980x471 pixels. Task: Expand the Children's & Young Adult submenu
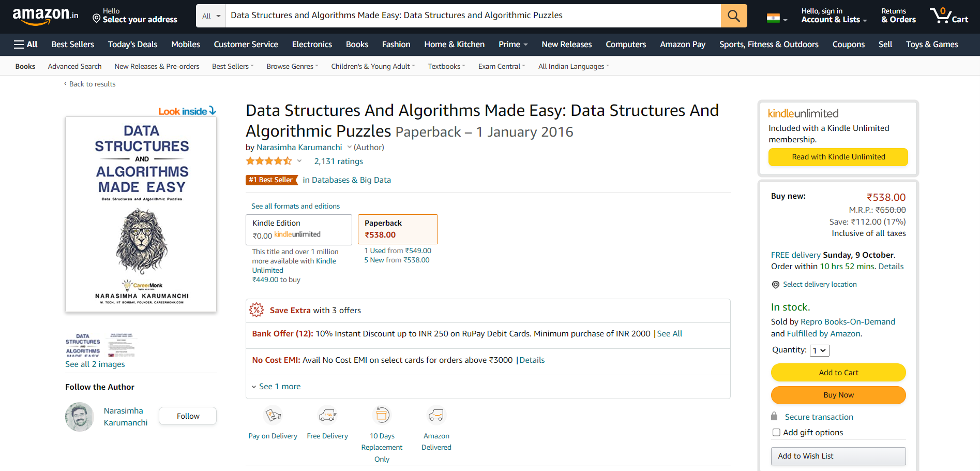click(373, 66)
